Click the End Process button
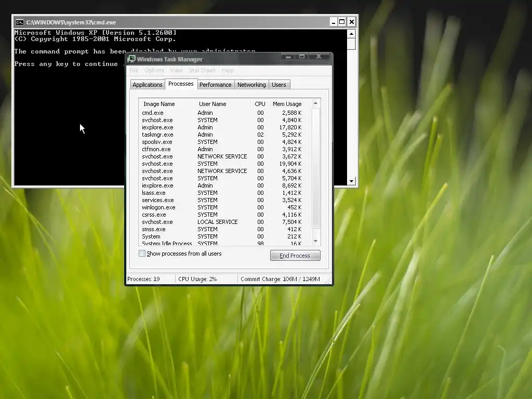This screenshot has width=532, height=399. coord(295,256)
